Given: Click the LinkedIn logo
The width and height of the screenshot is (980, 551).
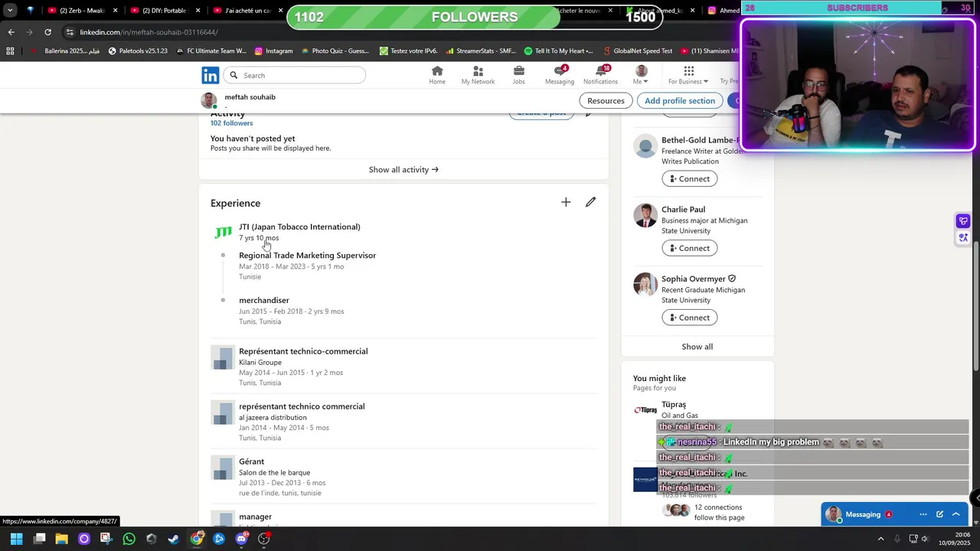Looking at the screenshot, I should [x=210, y=75].
